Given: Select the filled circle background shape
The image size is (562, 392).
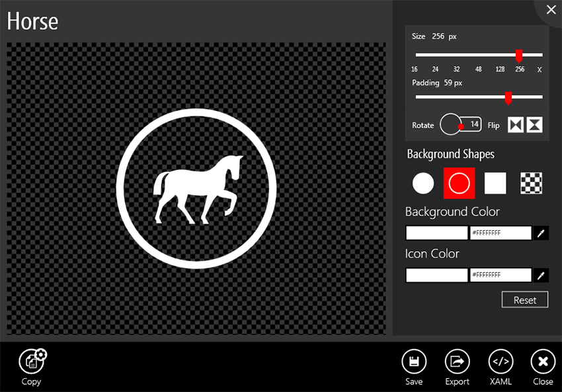Looking at the screenshot, I should tap(423, 183).
